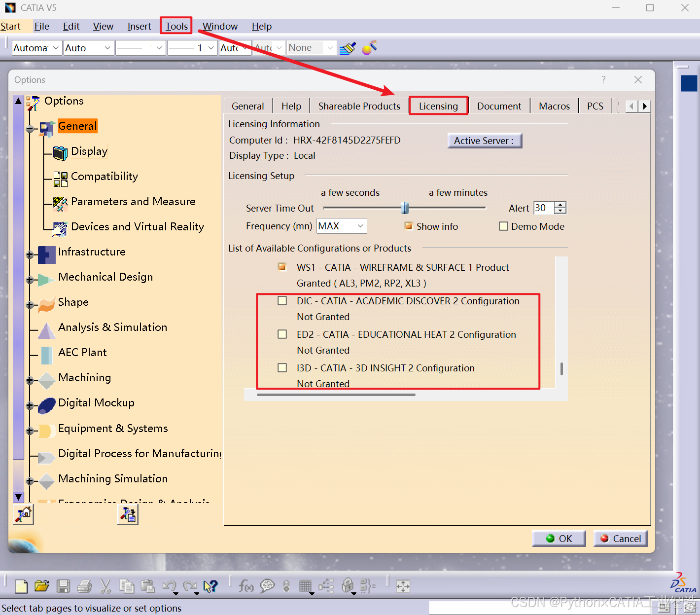700x615 pixels.
Task: Toggle the WS1 WIREFRAME & SURFACE checkbox
Action: (282, 267)
